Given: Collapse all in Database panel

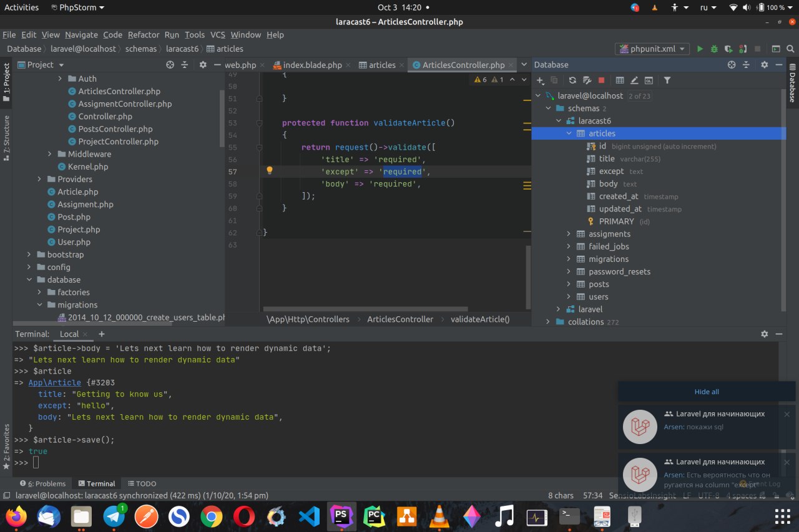Looking at the screenshot, I should pyautogui.click(x=746, y=65).
